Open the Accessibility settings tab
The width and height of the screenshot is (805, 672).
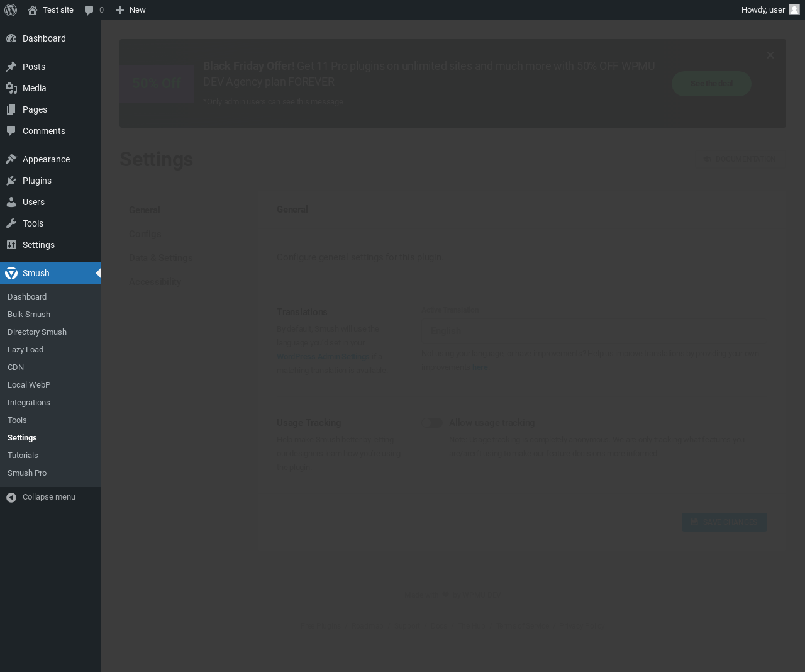tap(155, 282)
